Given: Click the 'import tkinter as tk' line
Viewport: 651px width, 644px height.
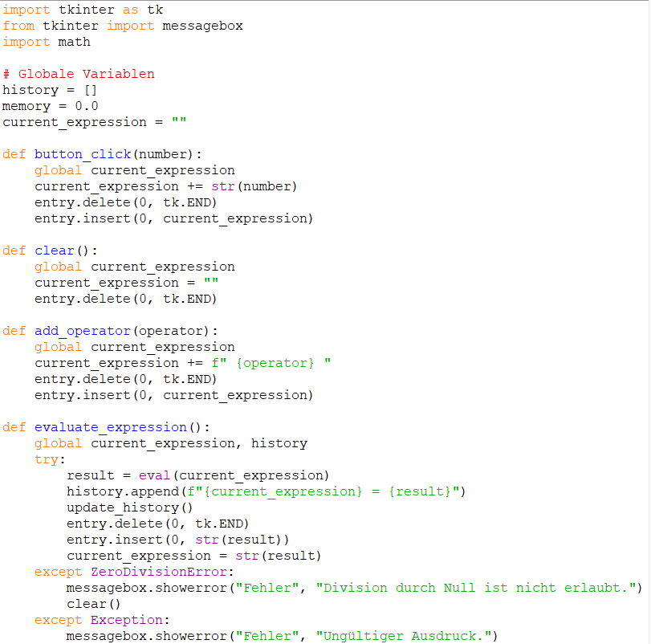Looking at the screenshot, I should (x=83, y=10).
